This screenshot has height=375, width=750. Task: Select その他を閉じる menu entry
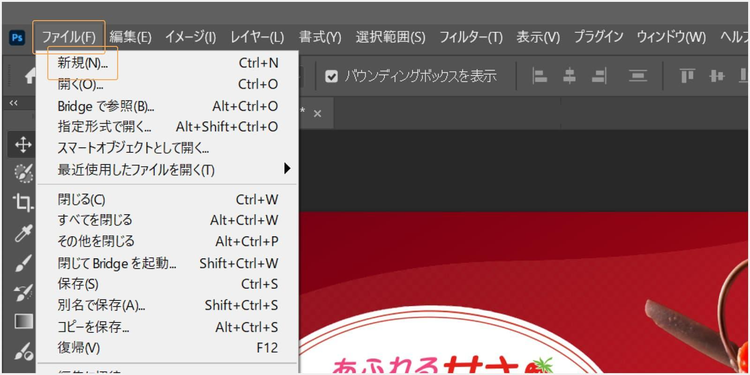coord(167,241)
